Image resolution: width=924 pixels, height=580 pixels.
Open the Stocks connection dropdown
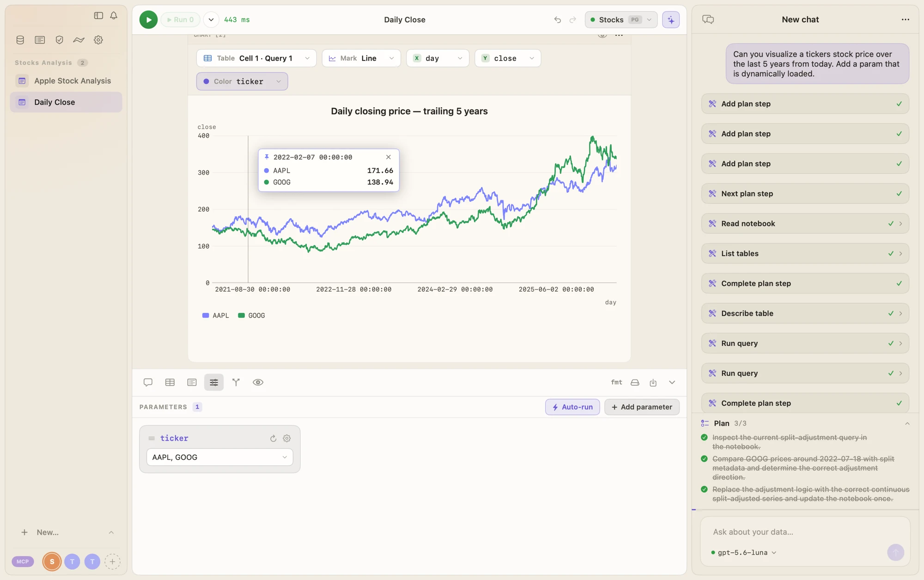621,19
